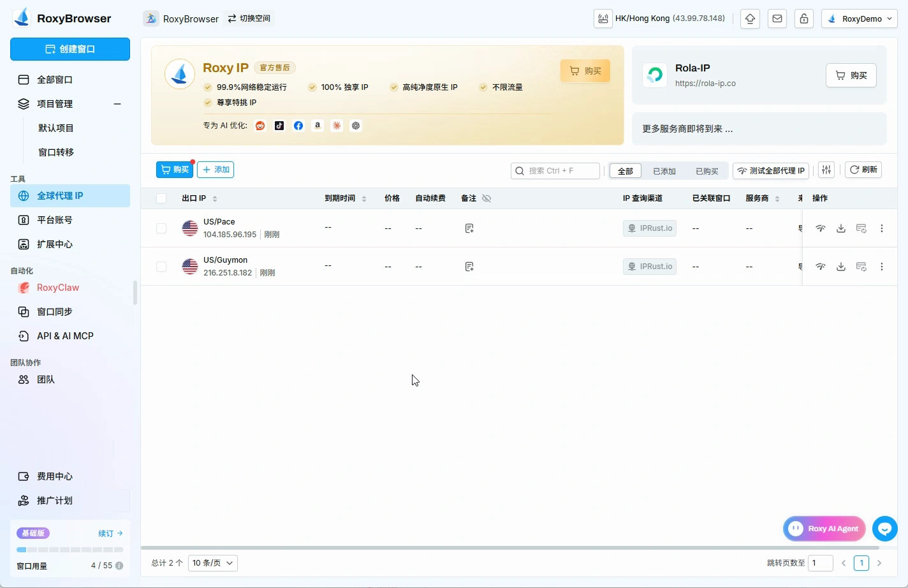This screenshot has width=908, height=588.
Task: Open 窗口转移 under project management
Action: coord(56,152)
